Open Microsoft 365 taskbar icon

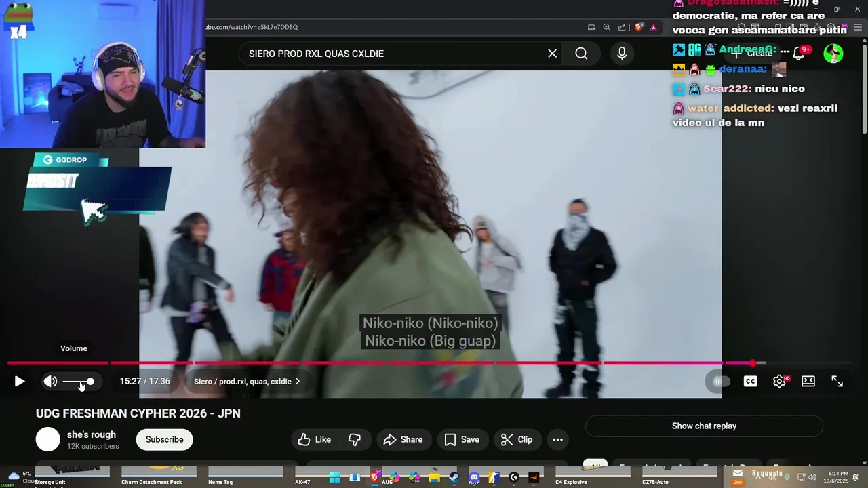(415, 478)
